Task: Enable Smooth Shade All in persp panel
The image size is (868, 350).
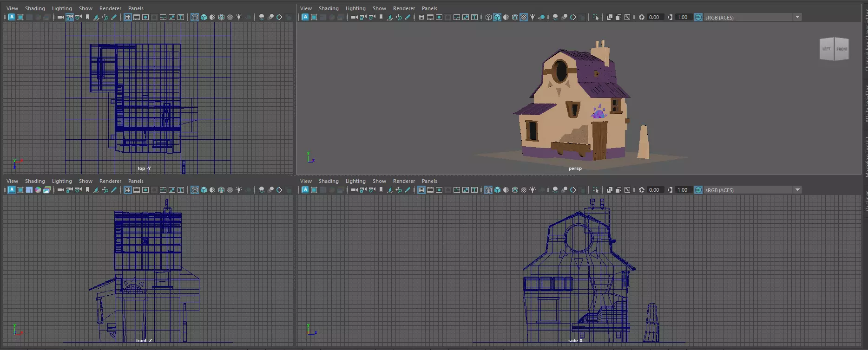Action: (x=497, y=17)
